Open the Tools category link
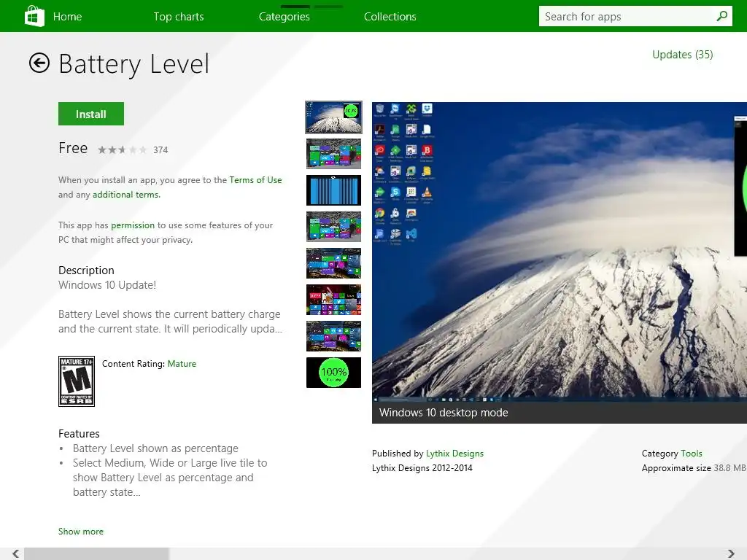 coord(692,454)
